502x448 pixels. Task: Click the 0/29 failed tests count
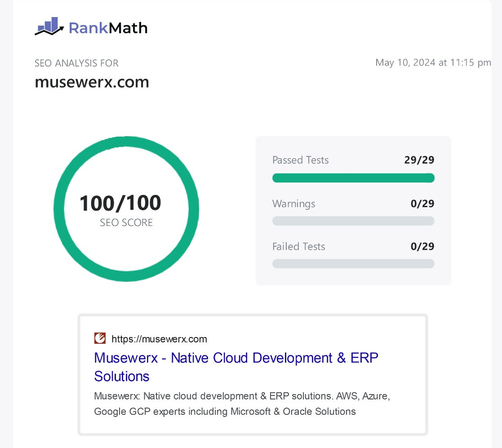point(422,246)
